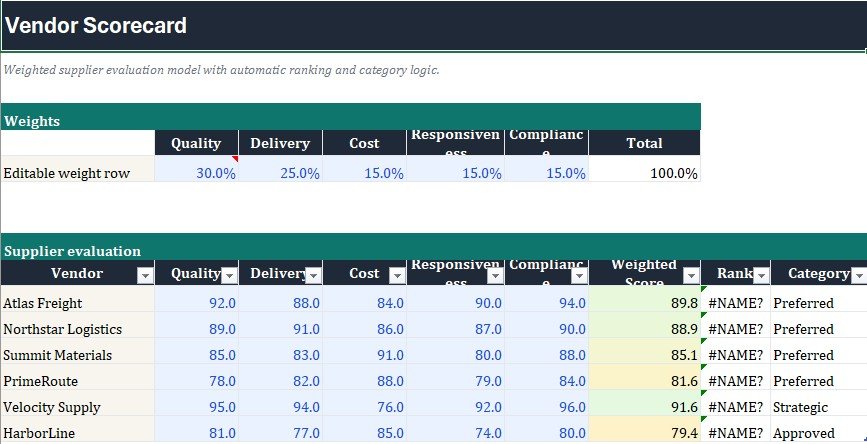The image size is (867, 444).
Task: Select Northstar Logistics delivery score 91.0
Action: [x=280, y=325]
